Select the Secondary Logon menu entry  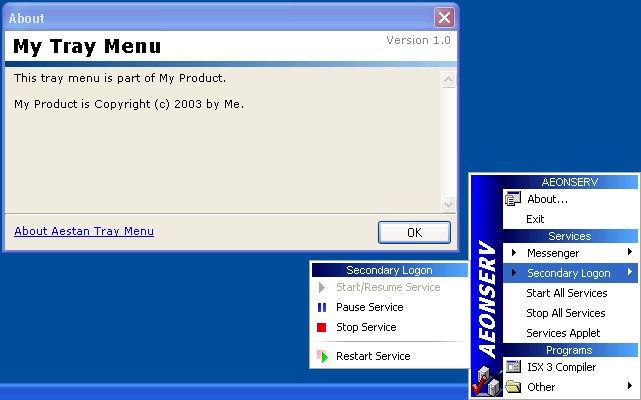[x=570, y=273]
